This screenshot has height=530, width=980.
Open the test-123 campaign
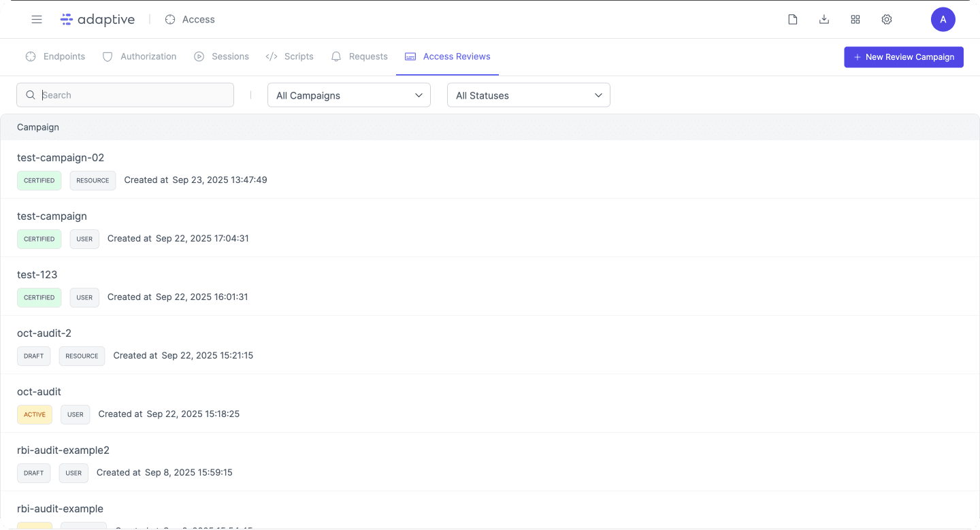[x=37, y=275]
